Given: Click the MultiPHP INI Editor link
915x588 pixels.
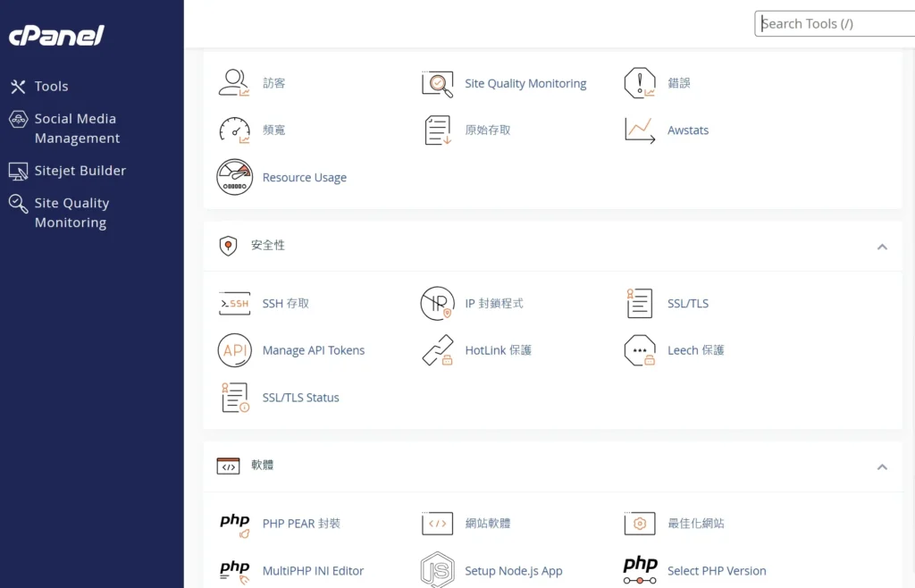Looking at the screenshot, I should point(313,571).
